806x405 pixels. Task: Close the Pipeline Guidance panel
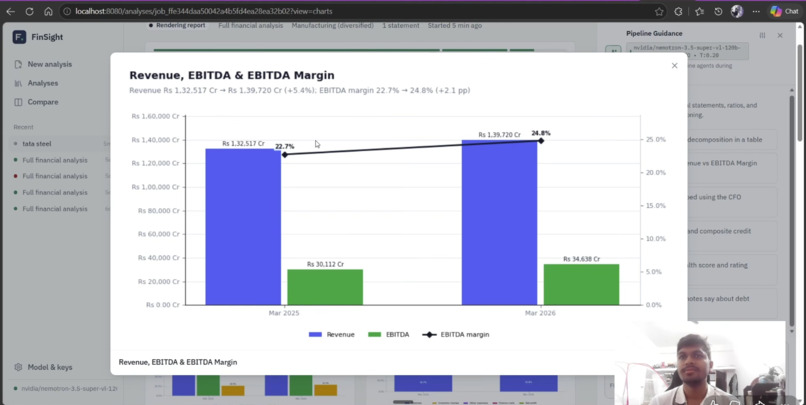780,35
